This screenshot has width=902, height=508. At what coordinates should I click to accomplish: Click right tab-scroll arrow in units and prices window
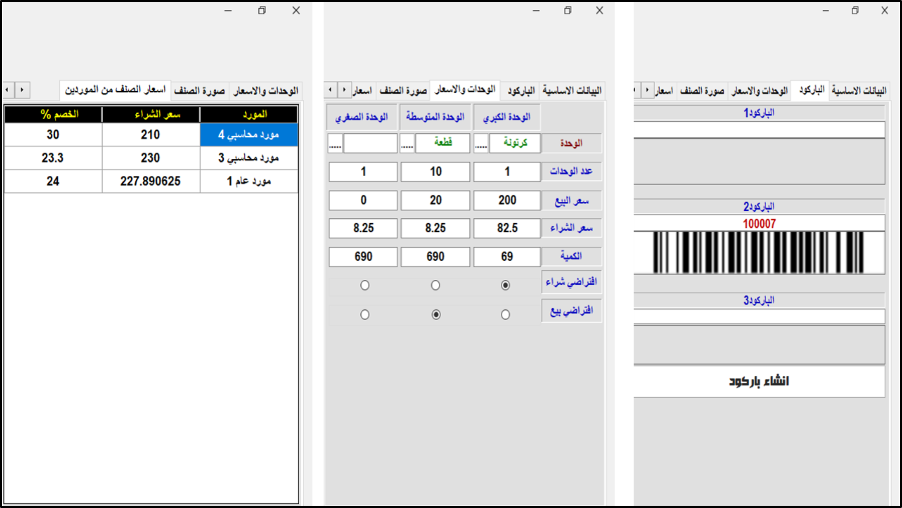click(345, 89)
